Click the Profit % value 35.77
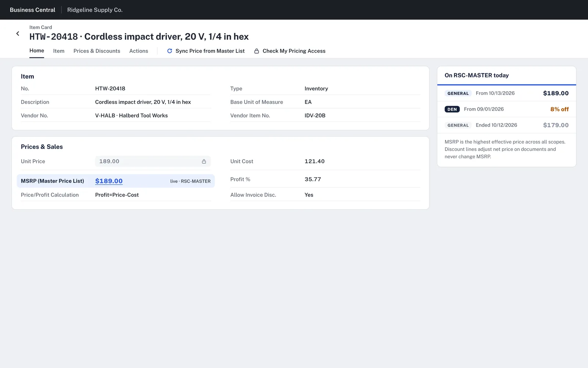588x368 pixels. (x=313, y=180)
